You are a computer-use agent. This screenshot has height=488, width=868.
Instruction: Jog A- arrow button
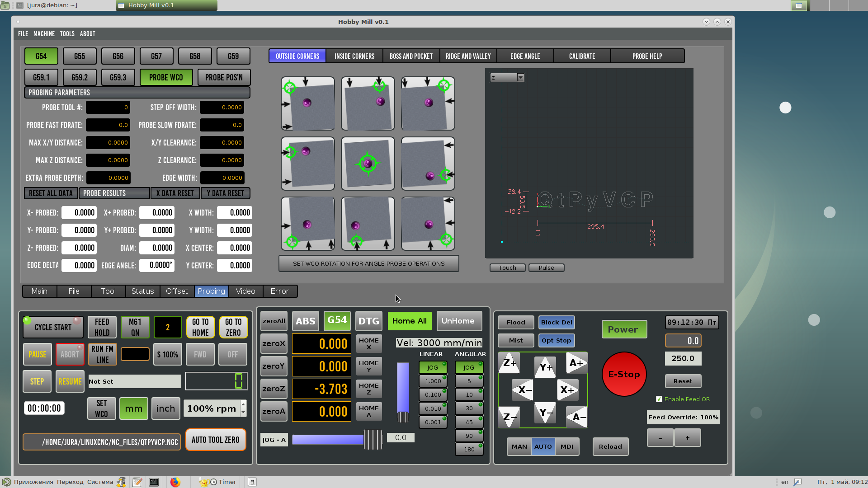tap(576, 417)
